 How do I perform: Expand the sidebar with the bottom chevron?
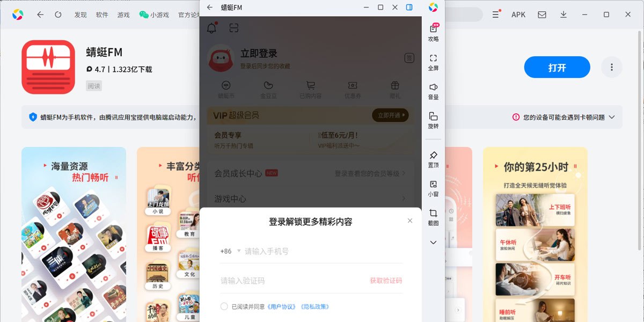pos(434,243)
